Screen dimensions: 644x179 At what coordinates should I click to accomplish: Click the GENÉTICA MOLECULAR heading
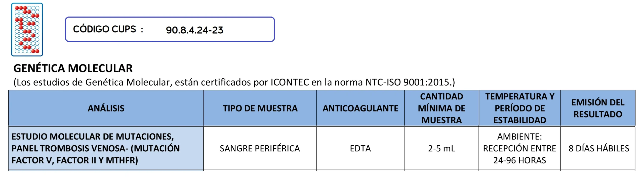click(73, 68)
